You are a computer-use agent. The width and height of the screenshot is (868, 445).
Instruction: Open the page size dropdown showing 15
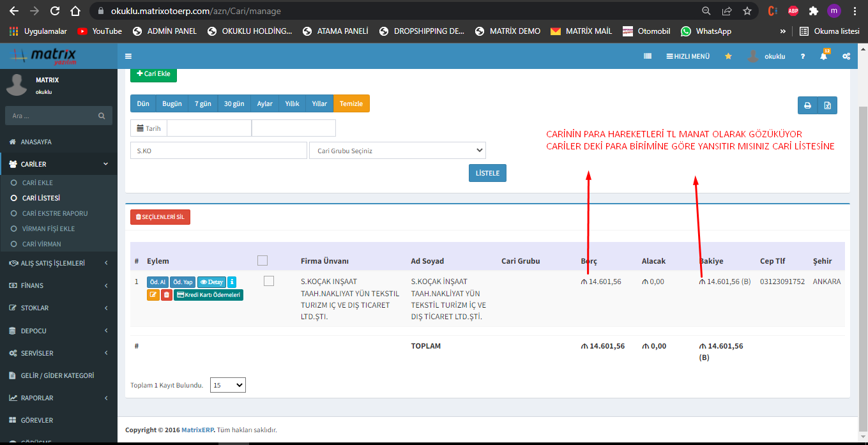coord(227,385)
